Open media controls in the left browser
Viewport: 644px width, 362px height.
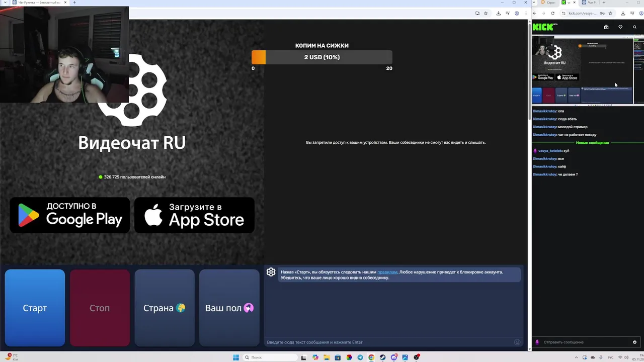coord(507,13)
